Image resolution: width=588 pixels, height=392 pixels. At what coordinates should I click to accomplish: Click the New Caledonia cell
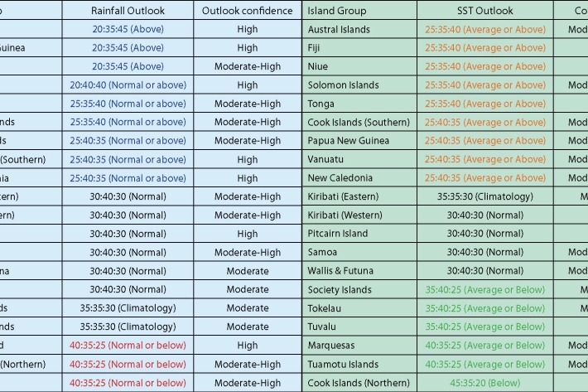click(x=340, y=178)
